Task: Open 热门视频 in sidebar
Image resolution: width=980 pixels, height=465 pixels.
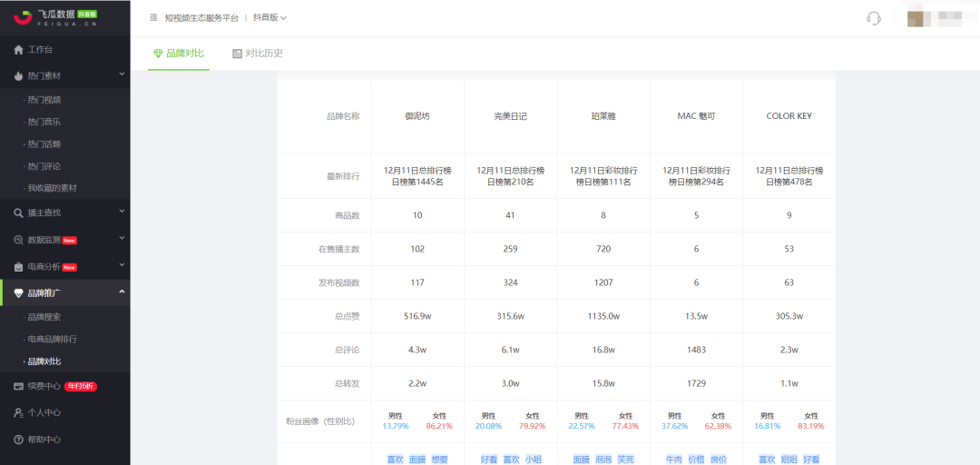Action: 44,100
